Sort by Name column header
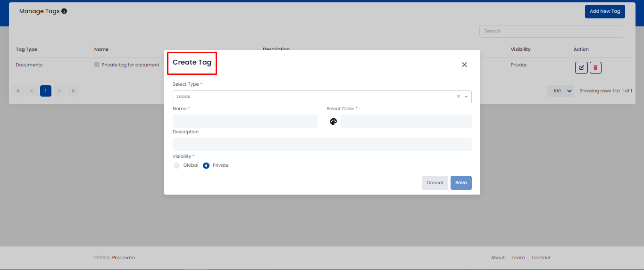 [x=101, y=49]
